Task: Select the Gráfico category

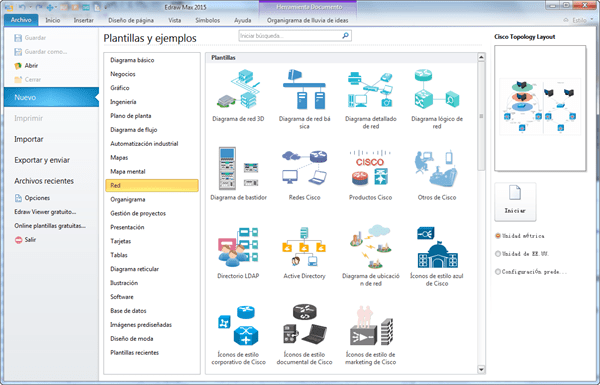Action: pos(152,88)
